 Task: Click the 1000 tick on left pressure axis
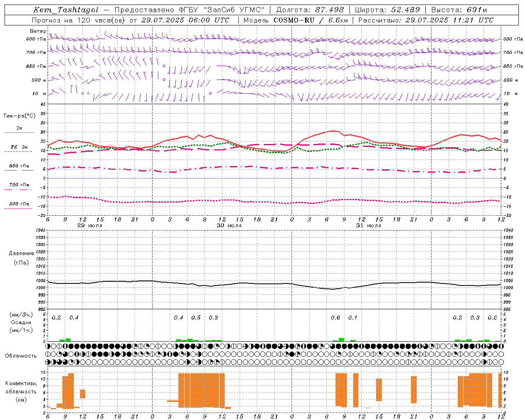click(40, 288)
